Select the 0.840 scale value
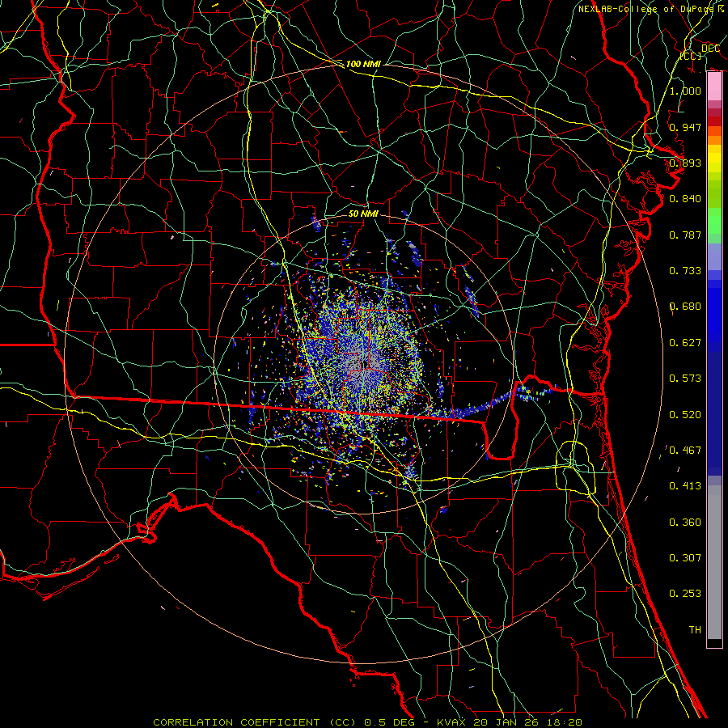This screenshot has width=728, height=728. [685, 199]
